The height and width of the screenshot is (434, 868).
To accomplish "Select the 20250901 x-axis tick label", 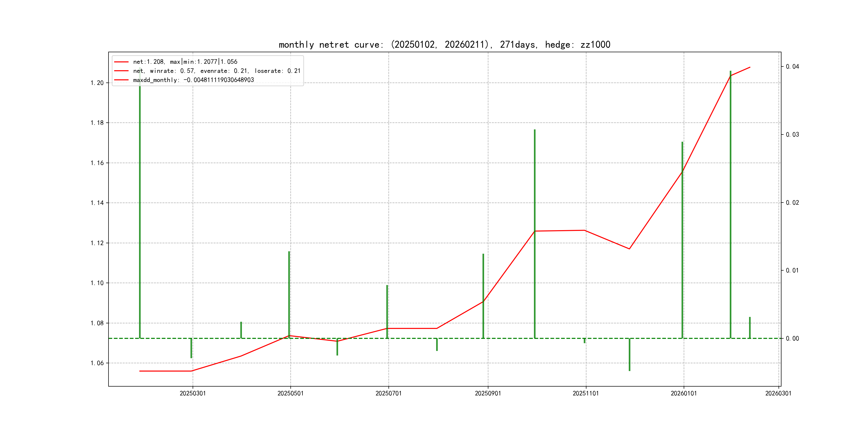I will pyautogui.click(x=488, y=393).
